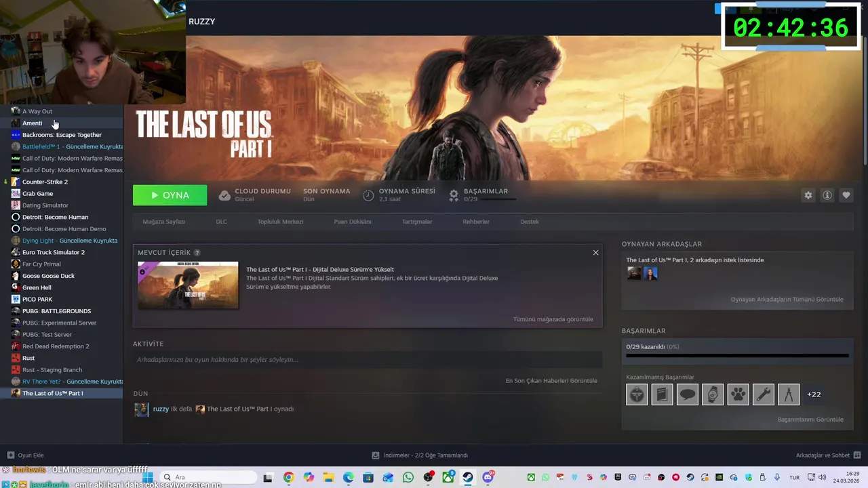Open the Tartışmalar tab
Screen dimensions: 868x488
[x=417, y=222]
